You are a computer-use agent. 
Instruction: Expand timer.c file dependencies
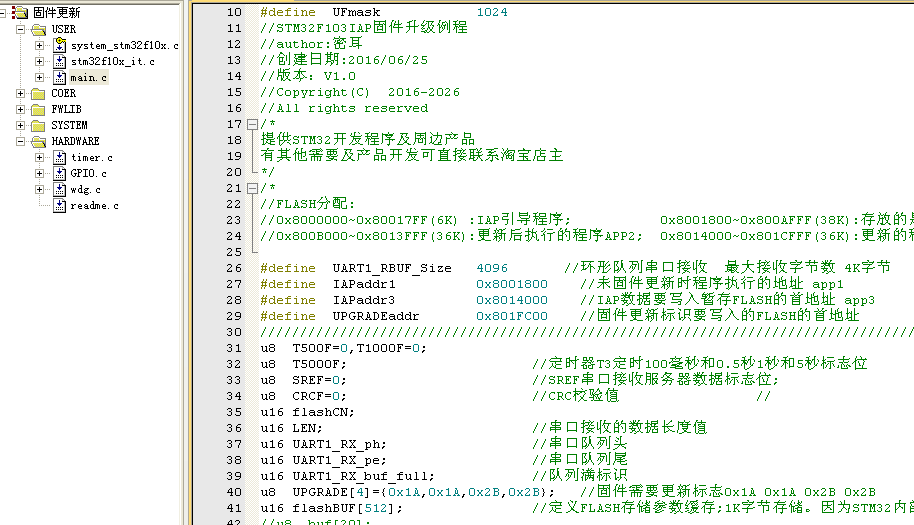pos(39,157)
